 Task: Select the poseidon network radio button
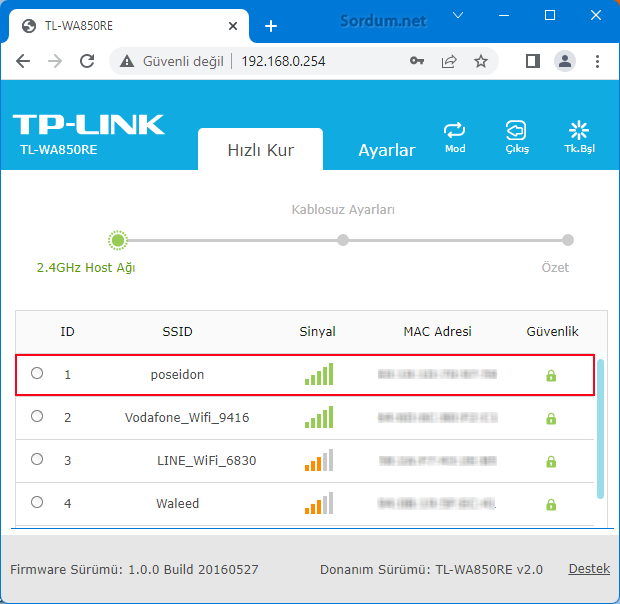(37, 373)
